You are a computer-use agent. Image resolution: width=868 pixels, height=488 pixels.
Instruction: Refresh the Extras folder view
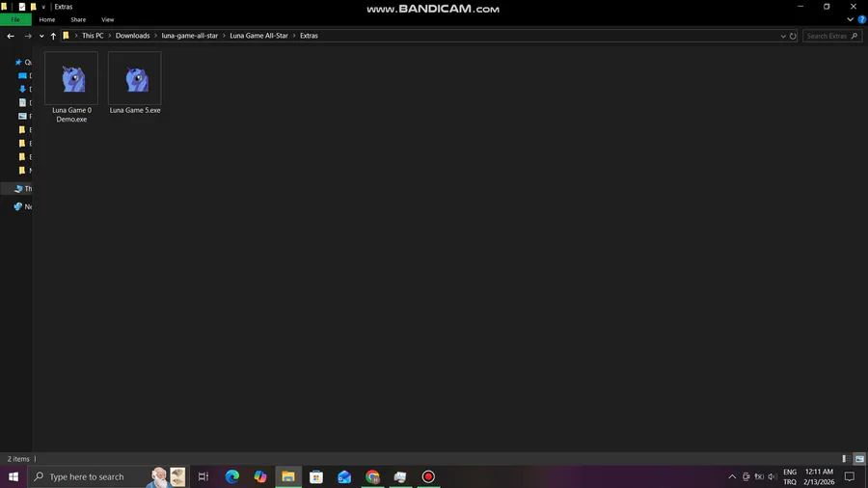tap(793, 36)
